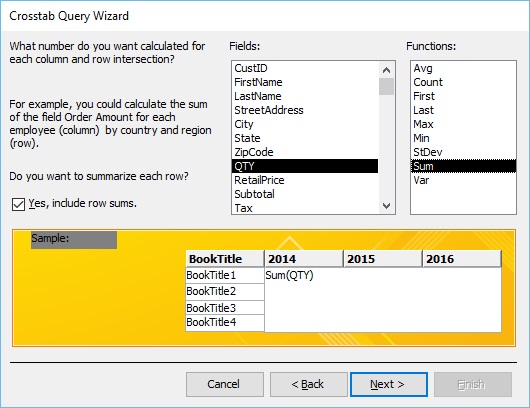Click the Fields list scroll up arrow

386,70
